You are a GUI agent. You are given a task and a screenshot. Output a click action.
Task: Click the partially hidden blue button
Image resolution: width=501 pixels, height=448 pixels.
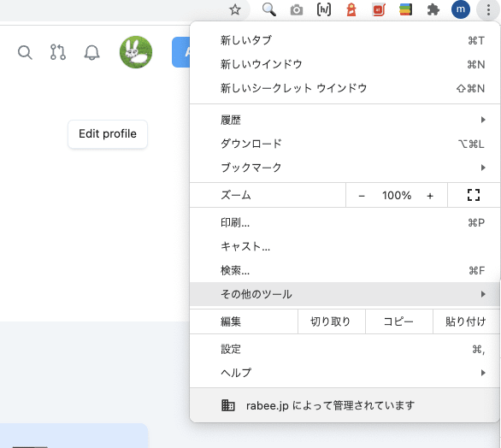click(181, 52)
